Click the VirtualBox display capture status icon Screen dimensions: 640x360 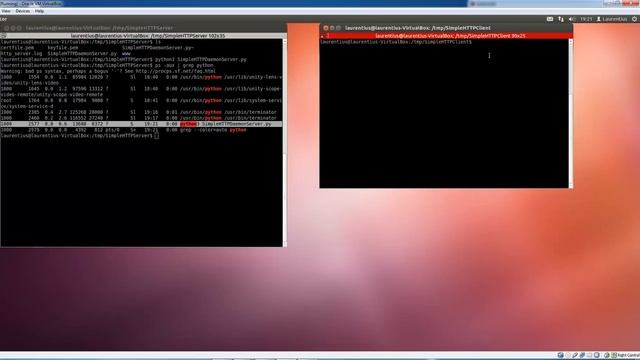[x=597, y=355]
